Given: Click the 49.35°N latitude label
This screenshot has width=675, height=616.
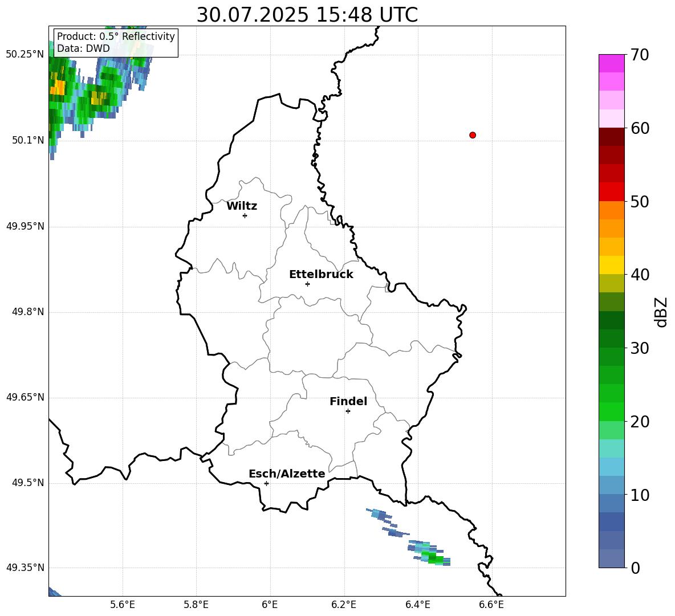Looking at the screenshot, I should tap(25, 568).
